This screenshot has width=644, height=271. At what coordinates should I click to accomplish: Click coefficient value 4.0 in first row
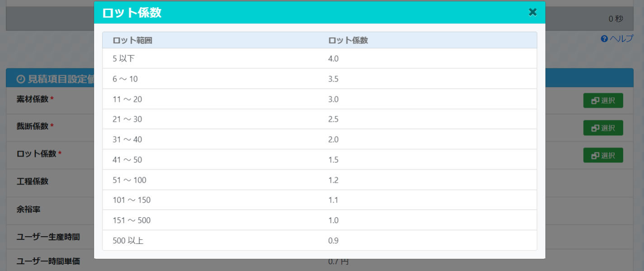tap(334, 58)
